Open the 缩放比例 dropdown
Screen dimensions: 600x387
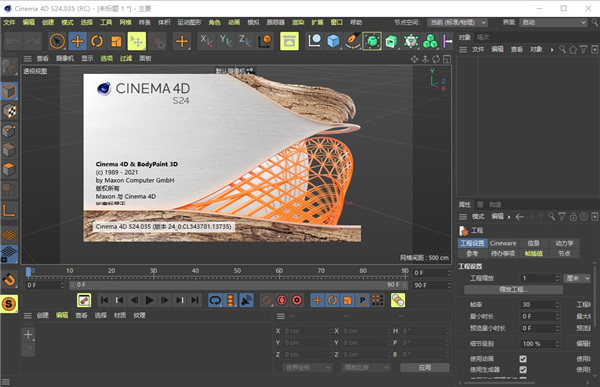point(366,367)
